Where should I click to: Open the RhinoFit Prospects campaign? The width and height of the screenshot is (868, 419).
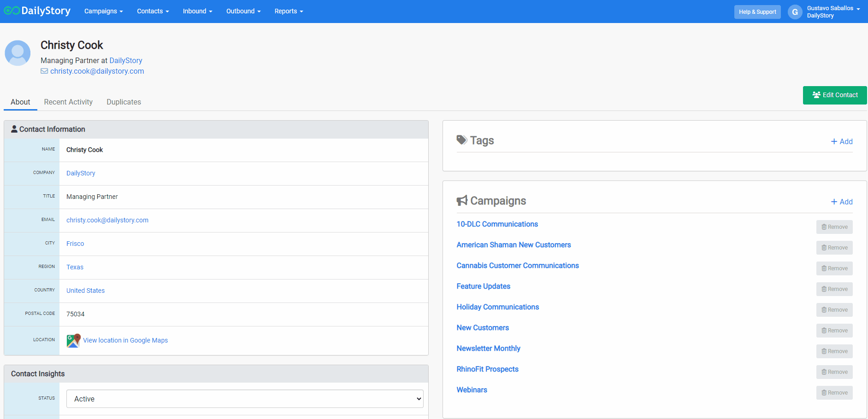tap(487, 369)
